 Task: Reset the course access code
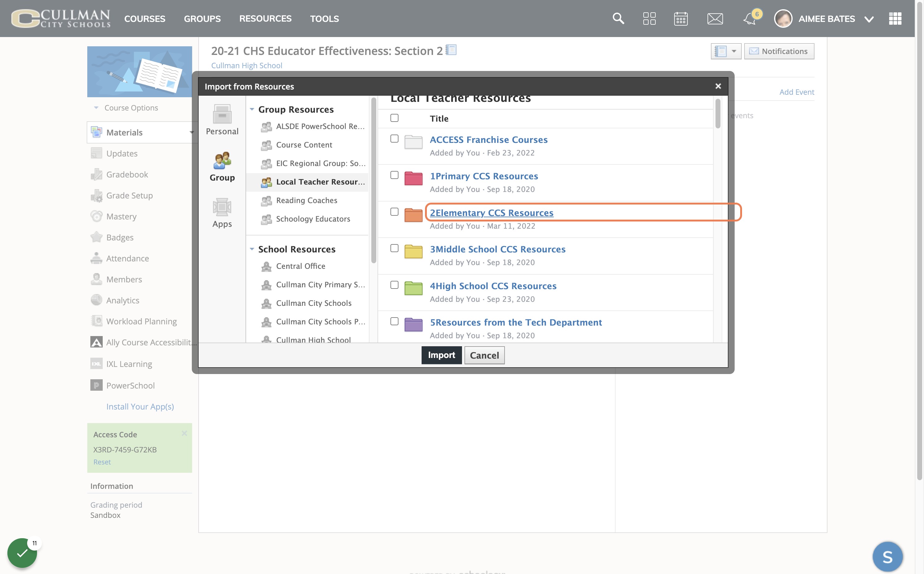[x=102, y=462]
